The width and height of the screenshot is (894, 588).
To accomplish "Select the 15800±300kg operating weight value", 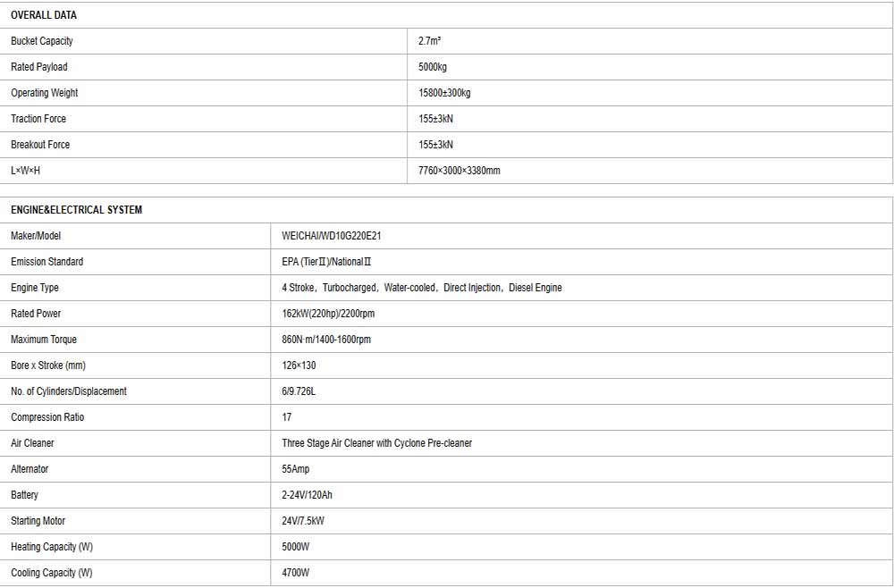I will [x=444, y=93].
